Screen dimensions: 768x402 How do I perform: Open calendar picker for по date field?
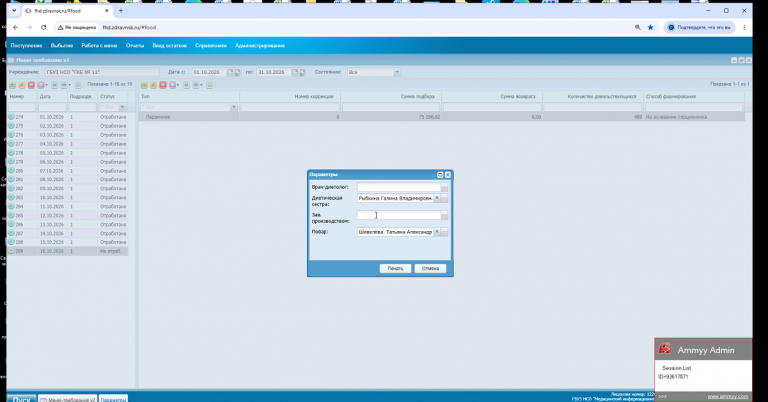tap(295, 72)
